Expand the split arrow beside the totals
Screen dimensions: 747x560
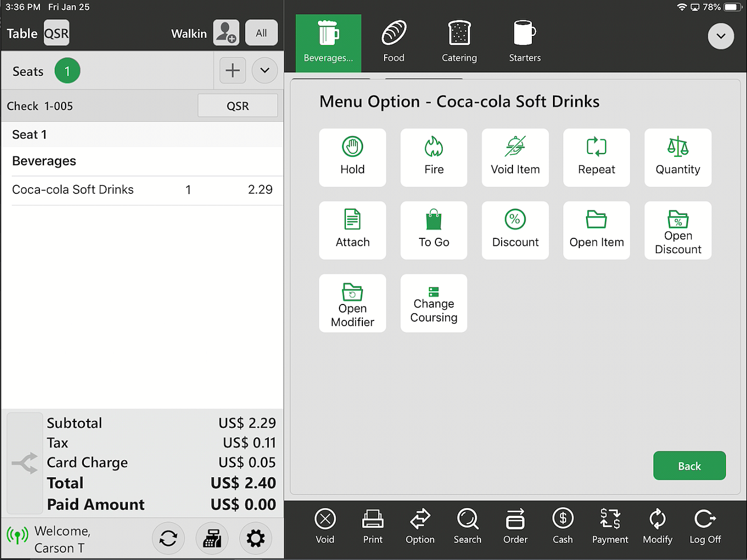click(25, 463)
